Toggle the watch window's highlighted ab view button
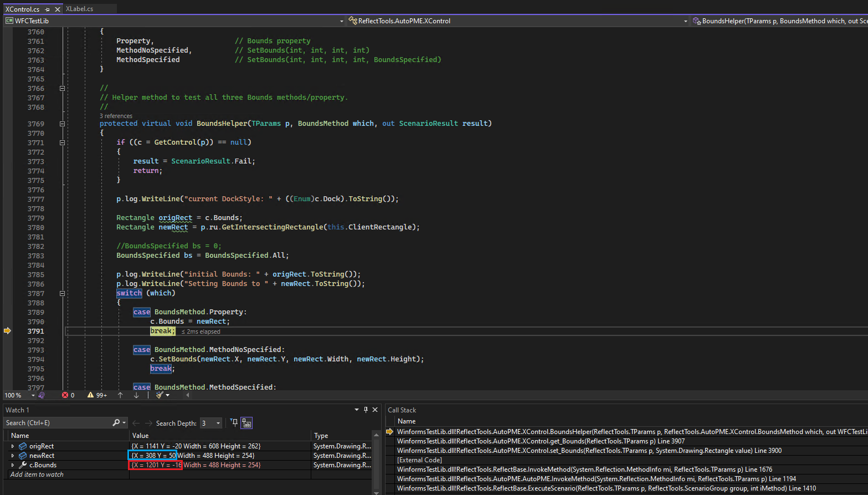The width and height of the screenshot is (868, 495). 246,423
